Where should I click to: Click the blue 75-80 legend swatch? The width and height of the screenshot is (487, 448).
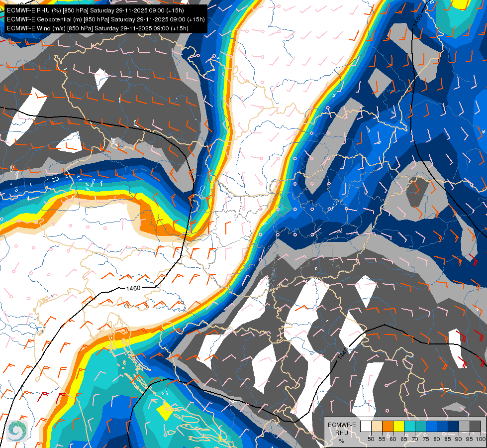coord(431,426)
